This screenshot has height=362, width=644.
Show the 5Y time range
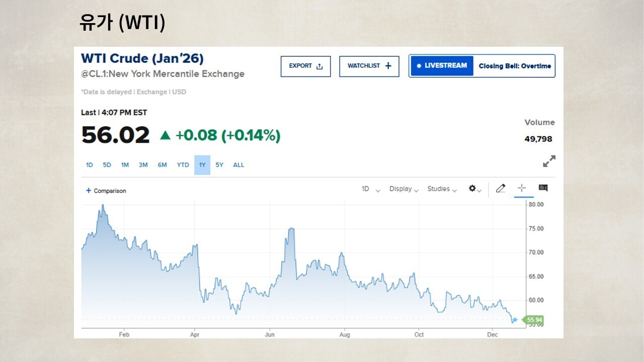click(219, 165)
